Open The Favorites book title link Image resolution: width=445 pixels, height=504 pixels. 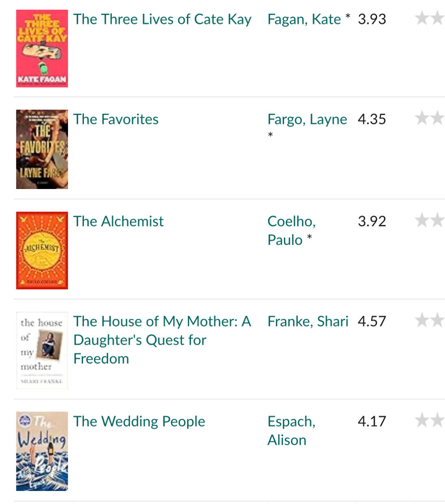(116, 119)
